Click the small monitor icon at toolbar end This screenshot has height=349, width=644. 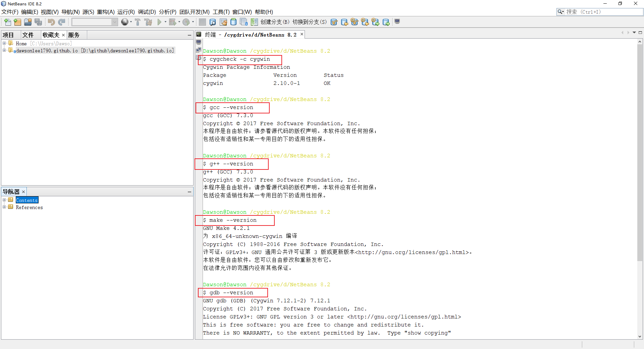tap(397, 21)
